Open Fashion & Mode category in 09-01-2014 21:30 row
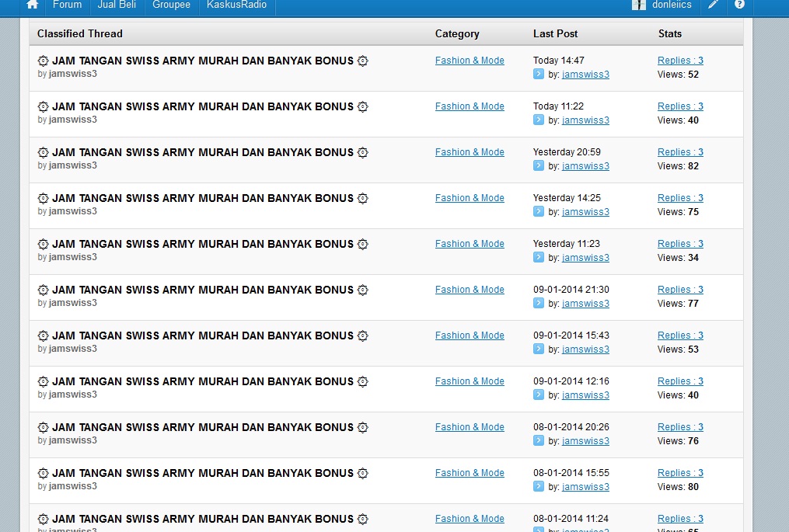The width and height of the screenshot is (789, 532). pos(470,289)
